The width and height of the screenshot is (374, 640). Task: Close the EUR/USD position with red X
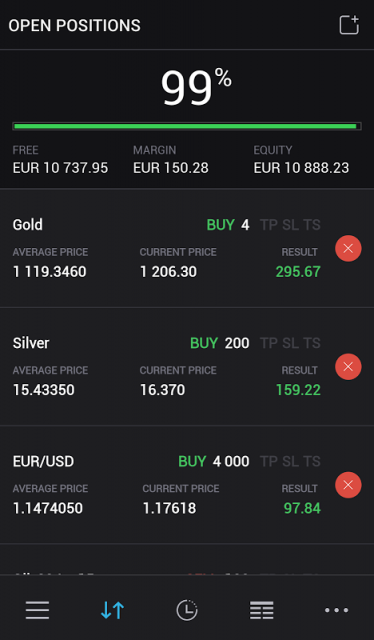click(348, 485)
